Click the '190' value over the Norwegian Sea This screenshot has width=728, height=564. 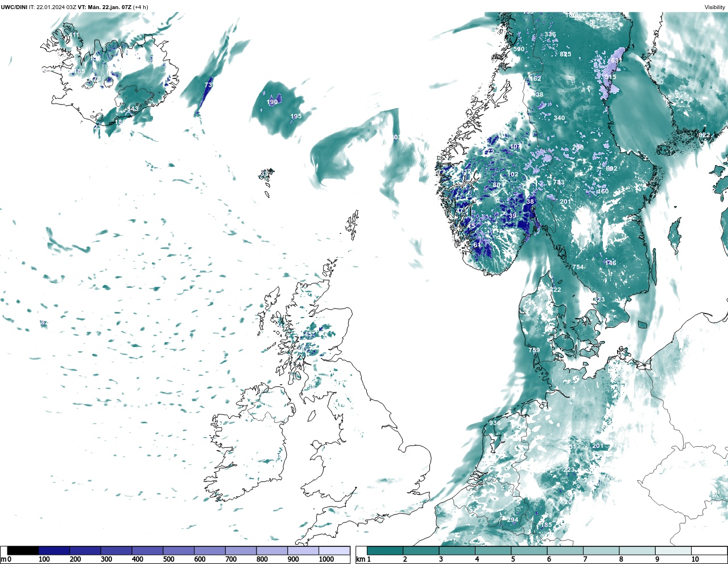point(272,102)
